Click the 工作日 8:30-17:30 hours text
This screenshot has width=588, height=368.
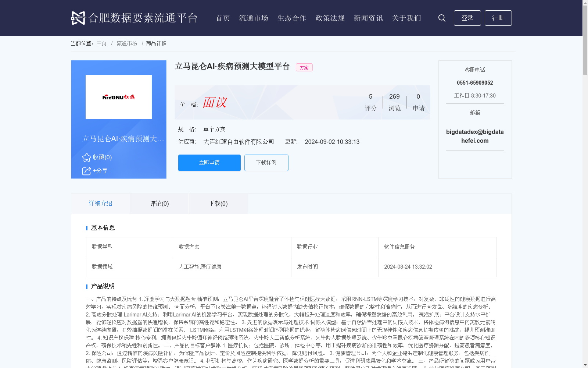(x=475, y=96)
